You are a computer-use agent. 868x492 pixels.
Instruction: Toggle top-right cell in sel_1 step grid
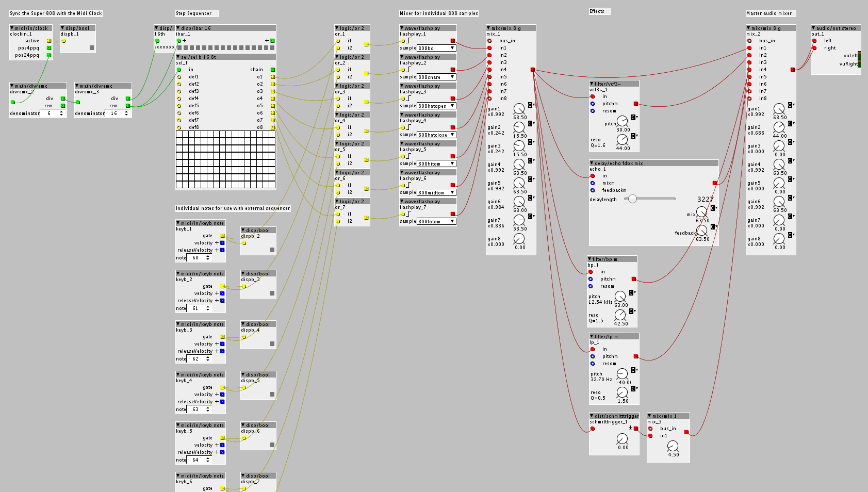click(272, 134)
